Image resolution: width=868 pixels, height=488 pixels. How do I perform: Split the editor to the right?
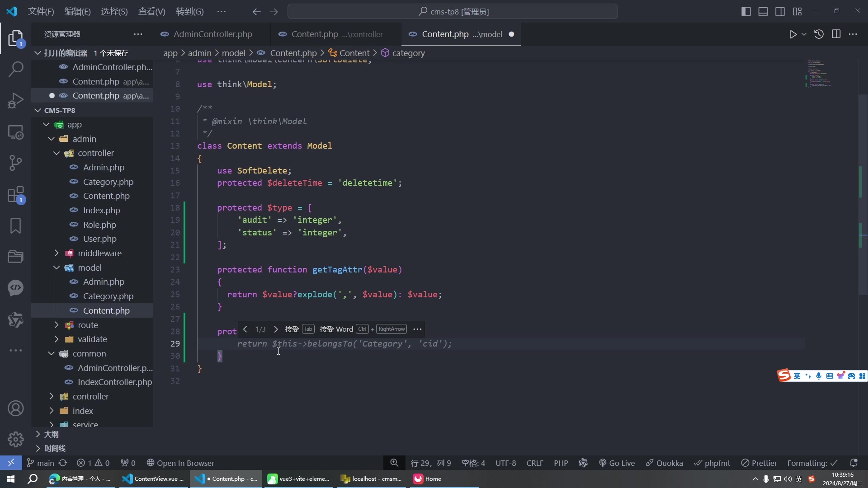836,34
